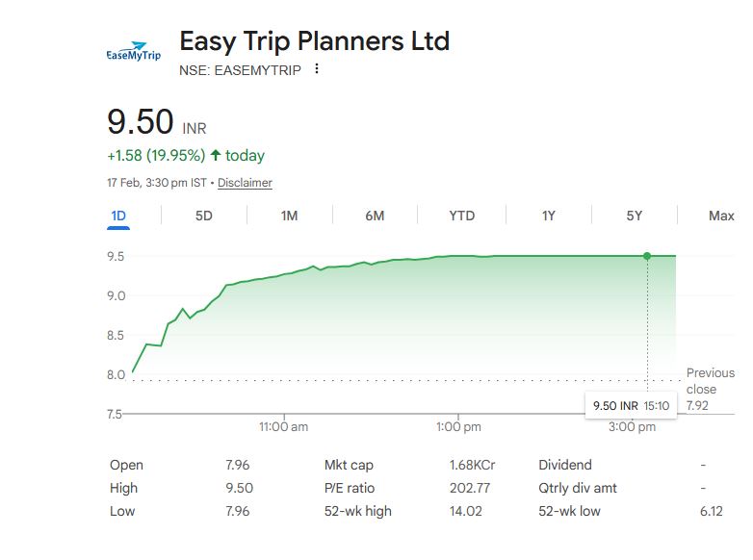Click the EaseMyTrip company logo

(x=133, y=52)
